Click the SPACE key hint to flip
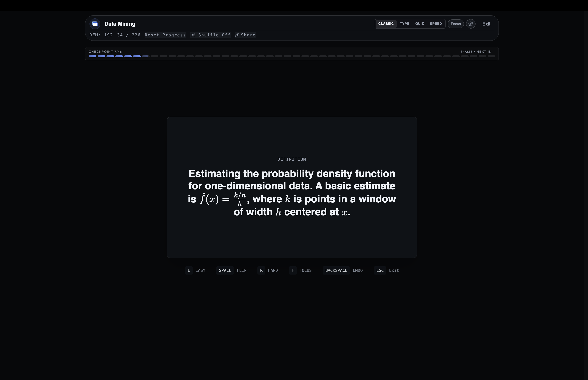588x380 pixels. click(x=225, y=270)
